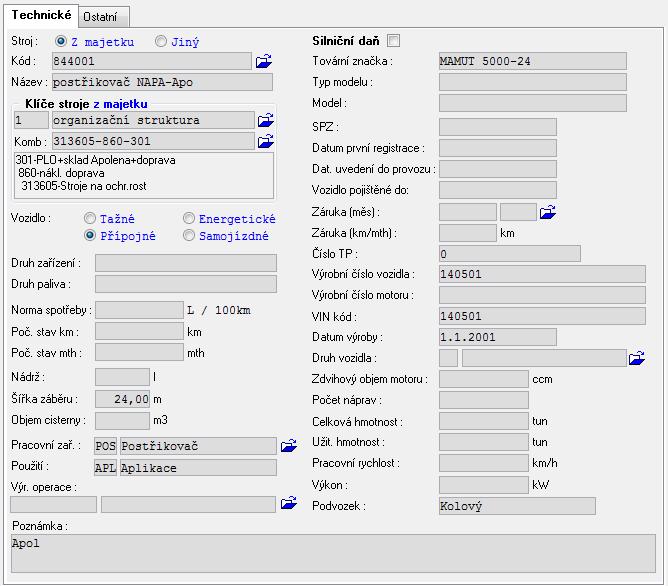The image size is (668, 586).
Task: Select the Z majetku radio button
Action: tap(61, 41)
